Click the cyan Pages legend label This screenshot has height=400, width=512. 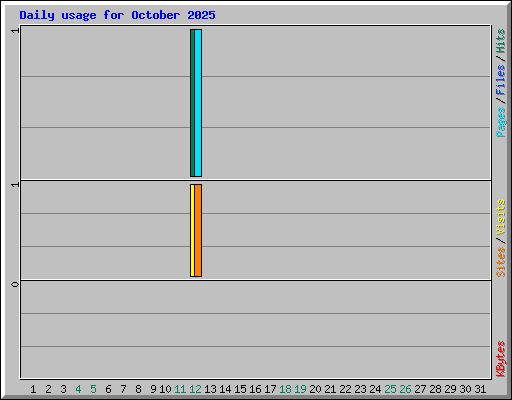(x=501, y=122)
